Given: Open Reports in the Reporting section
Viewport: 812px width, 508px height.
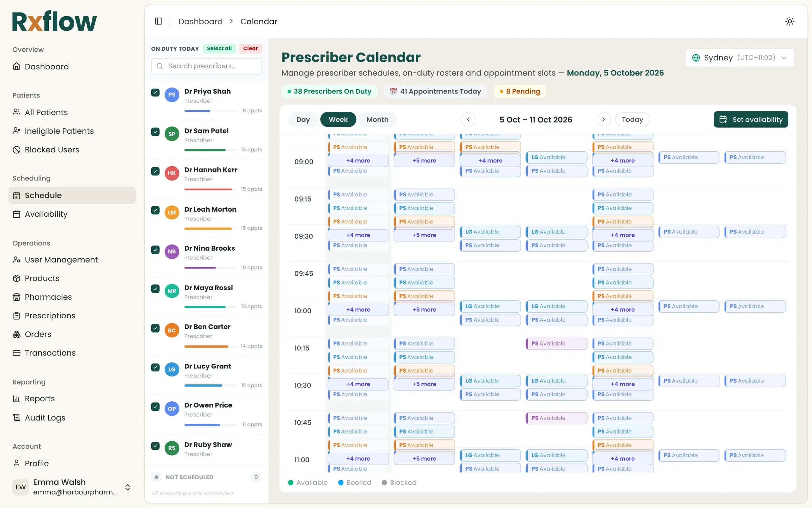Looking at the screenshot, I should 72,399.
